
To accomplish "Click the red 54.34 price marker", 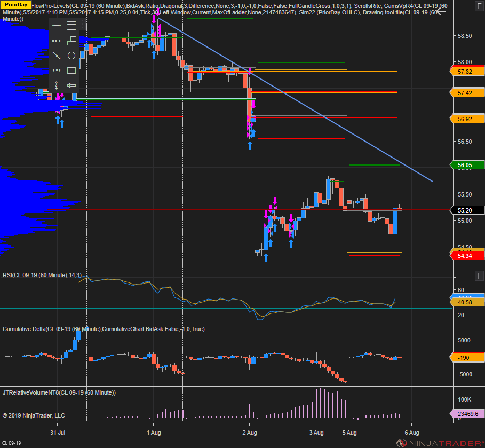I will 467,256.
